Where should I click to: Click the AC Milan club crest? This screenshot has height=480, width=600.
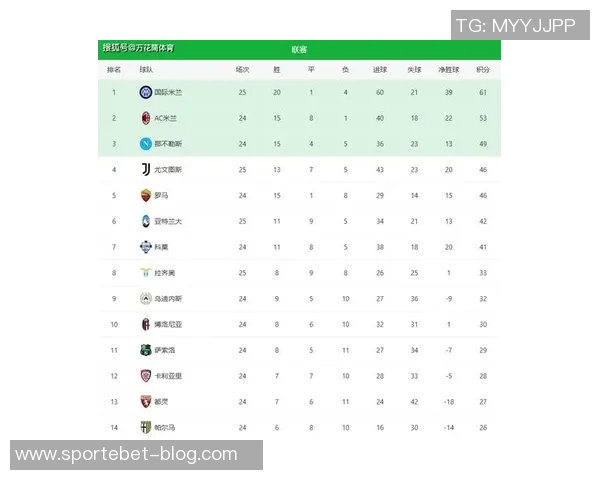145,118
